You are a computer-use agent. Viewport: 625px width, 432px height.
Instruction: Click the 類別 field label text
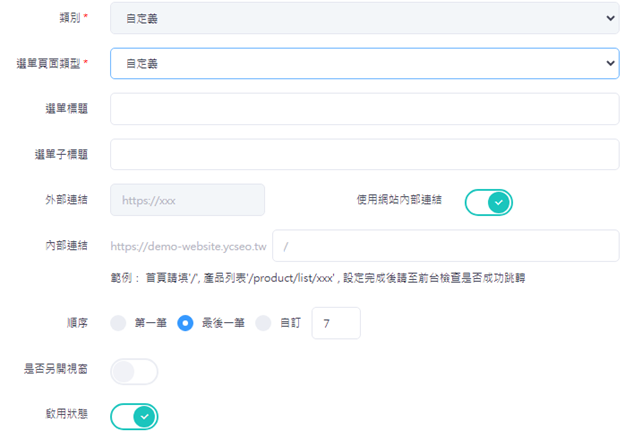click(x=68, y=18)
